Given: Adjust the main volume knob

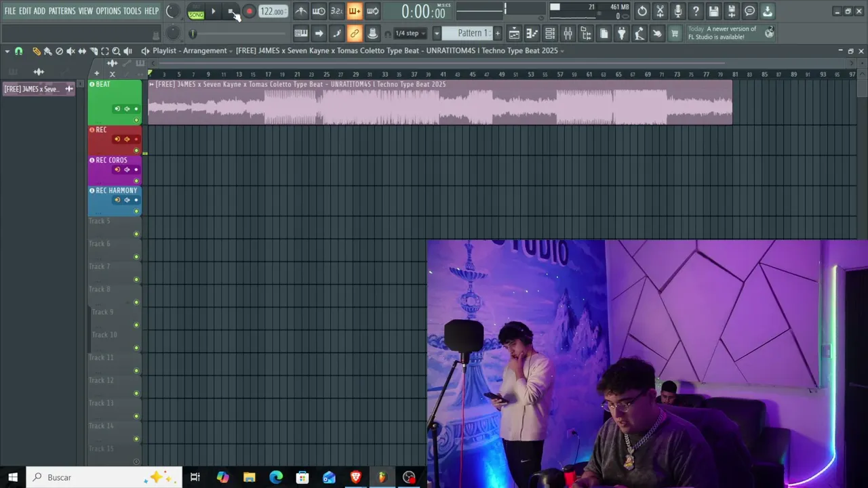Looking at the screenshot, I should point(172,12).
